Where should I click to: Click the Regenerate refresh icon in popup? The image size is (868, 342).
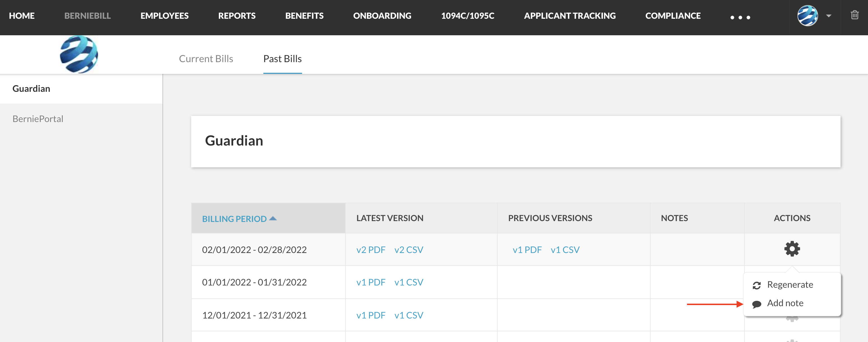pos(756,285)
